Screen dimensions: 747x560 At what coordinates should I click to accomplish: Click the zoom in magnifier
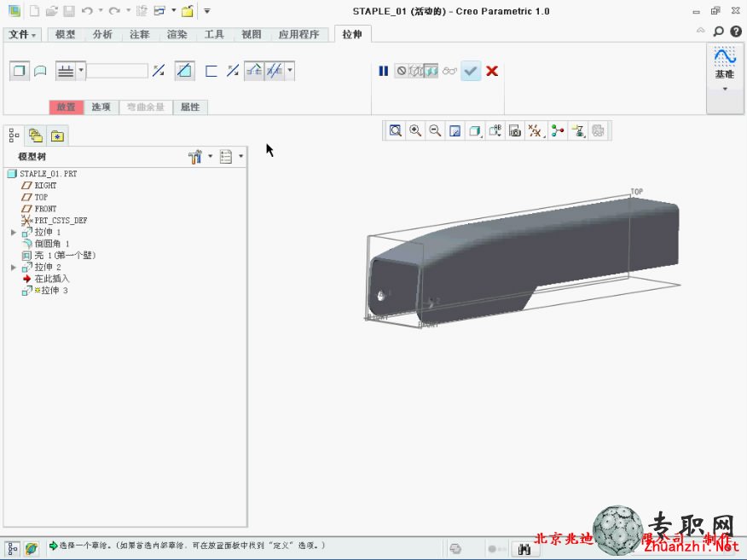(415, 130)
